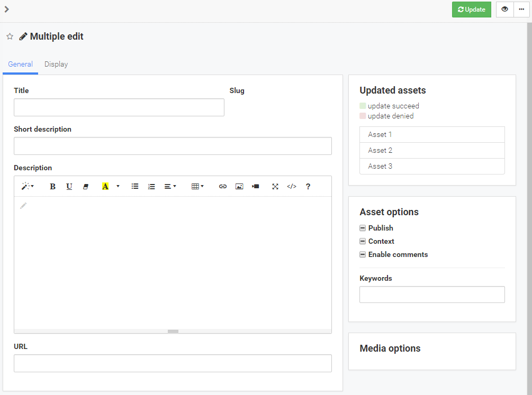Toggle the Enable comments checkbox
Image resolution: width=532 pixels, height=395 pixels.
pyautogui.click(x=363, y=254)
